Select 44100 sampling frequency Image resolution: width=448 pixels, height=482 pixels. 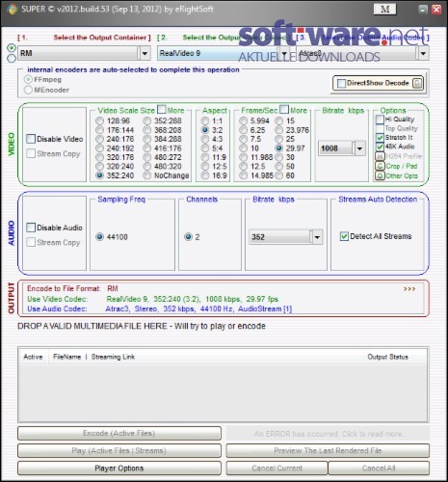[100, 237]
